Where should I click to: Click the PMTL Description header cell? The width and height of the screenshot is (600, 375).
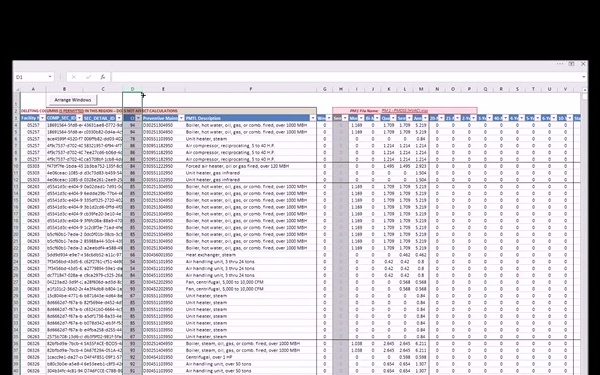click(x=251, y=118)
